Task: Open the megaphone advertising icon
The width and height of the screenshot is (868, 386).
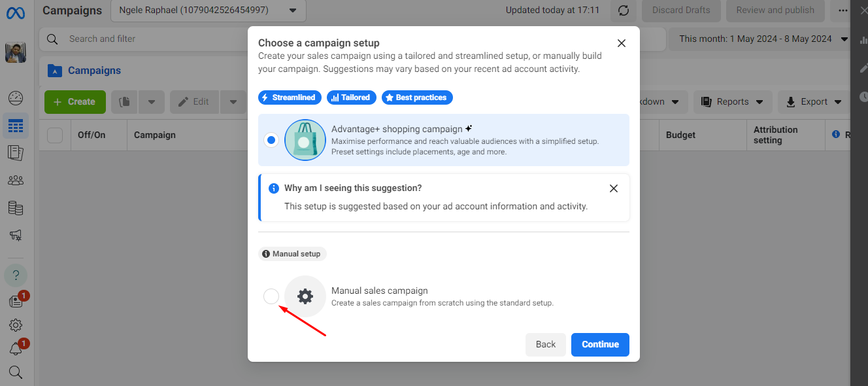Action: (16, 235)
